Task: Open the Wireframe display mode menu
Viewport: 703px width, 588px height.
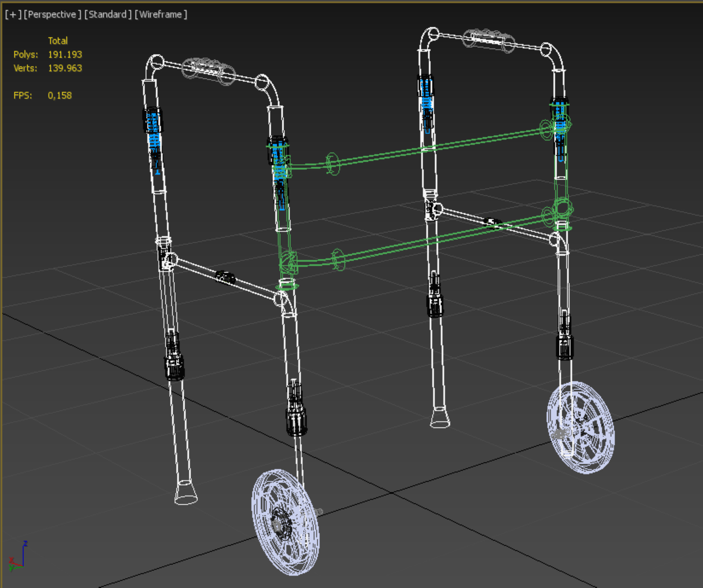Action: coord(161,14)
